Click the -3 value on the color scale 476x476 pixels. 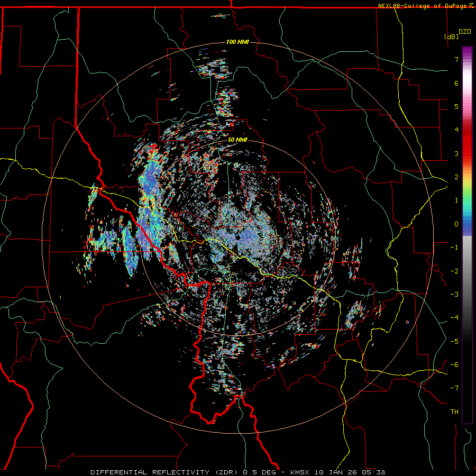pyautogui.click(x=454, y=294)
